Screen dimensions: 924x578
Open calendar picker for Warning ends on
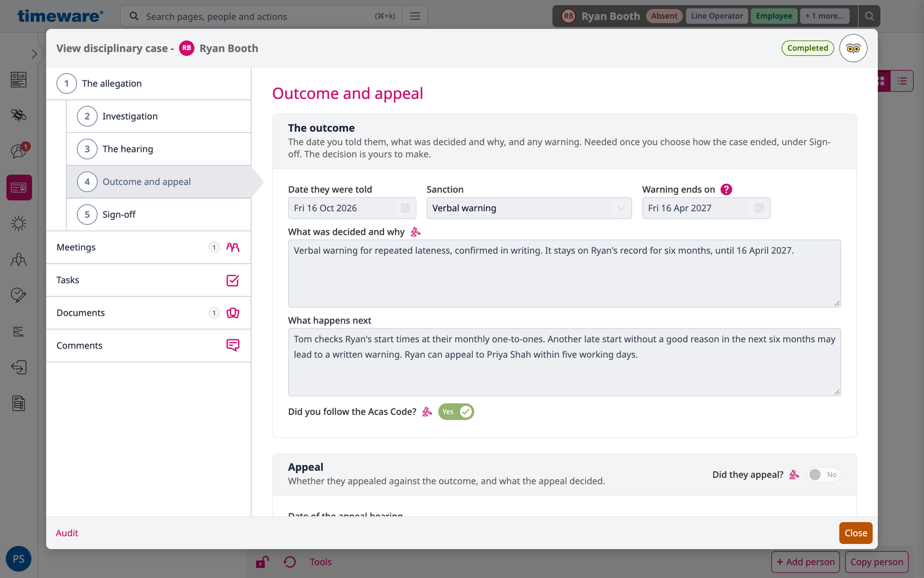click(759, 208)
